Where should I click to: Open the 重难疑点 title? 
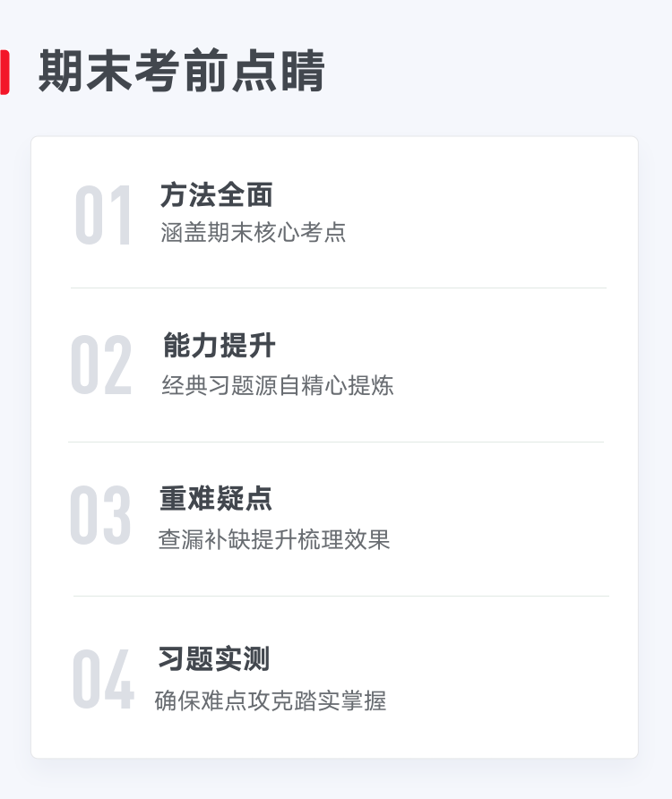point(216,498)
